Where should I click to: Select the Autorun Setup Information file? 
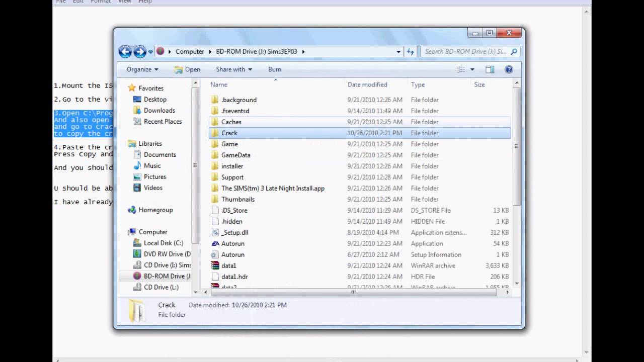coord(233,254)
